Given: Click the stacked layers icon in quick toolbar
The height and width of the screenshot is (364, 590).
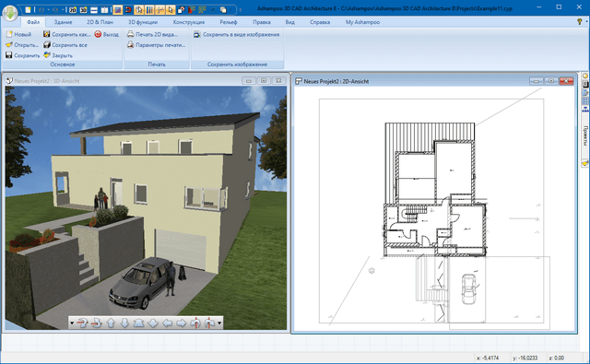Looking at the screenshot, I should tap(223, 10).
